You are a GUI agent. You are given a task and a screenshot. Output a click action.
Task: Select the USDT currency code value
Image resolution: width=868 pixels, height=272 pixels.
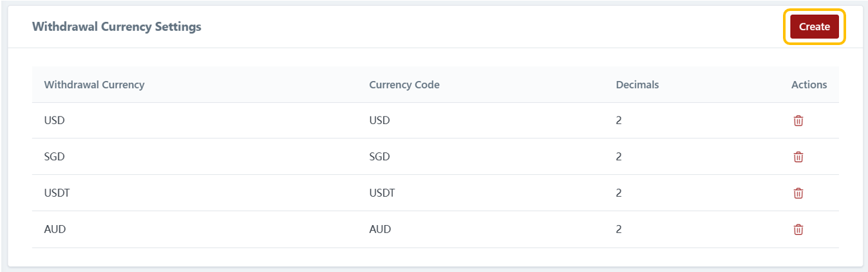click(382, 193)
